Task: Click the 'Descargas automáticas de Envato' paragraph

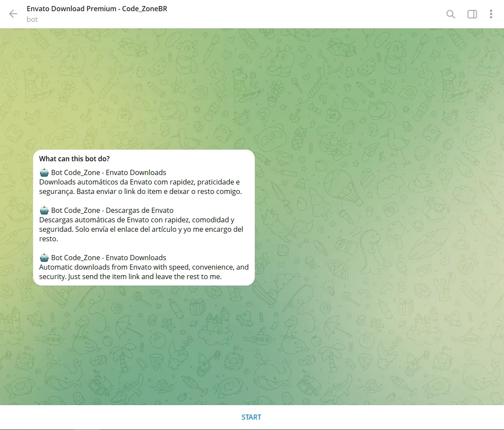Action: tap(141, 229)
